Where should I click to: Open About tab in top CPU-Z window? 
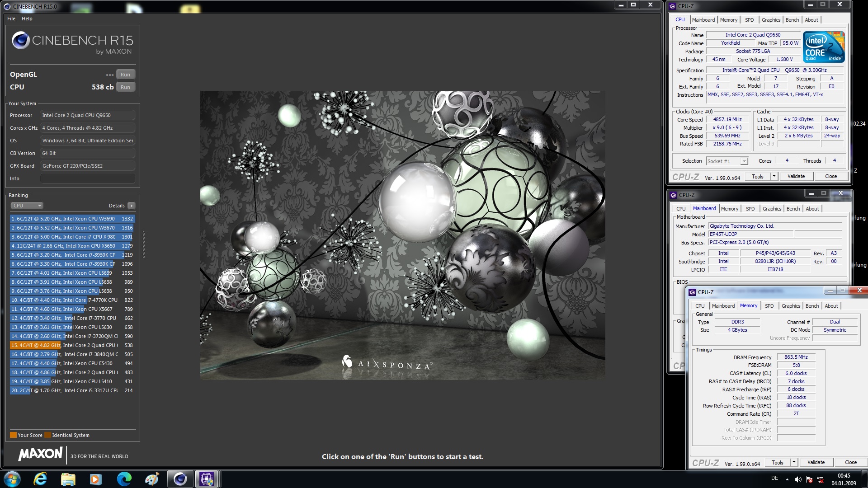tap(811, 20)
